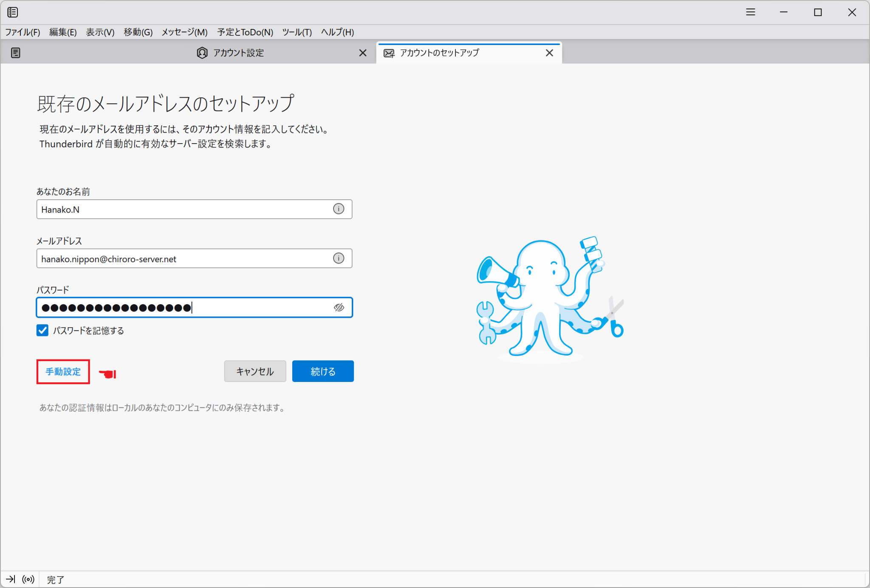Click the envelope icon on the アカウントのセットアップ tab

(389, 53)
